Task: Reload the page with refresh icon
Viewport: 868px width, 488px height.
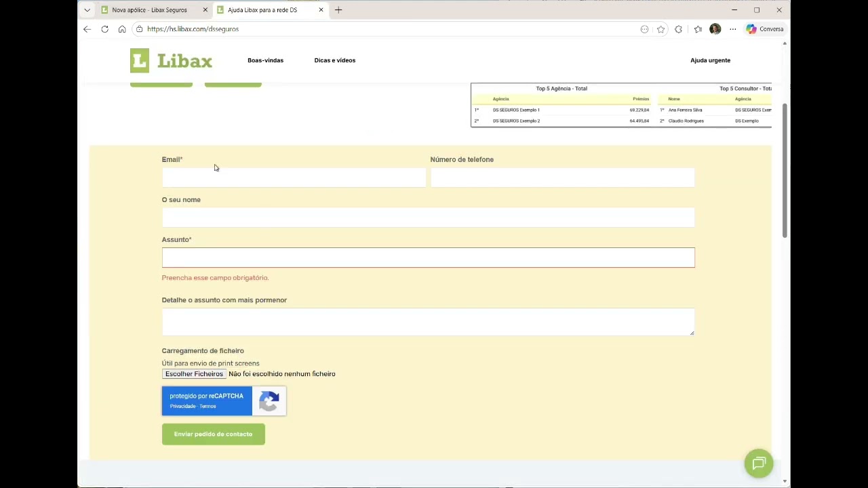Action: 104,29
